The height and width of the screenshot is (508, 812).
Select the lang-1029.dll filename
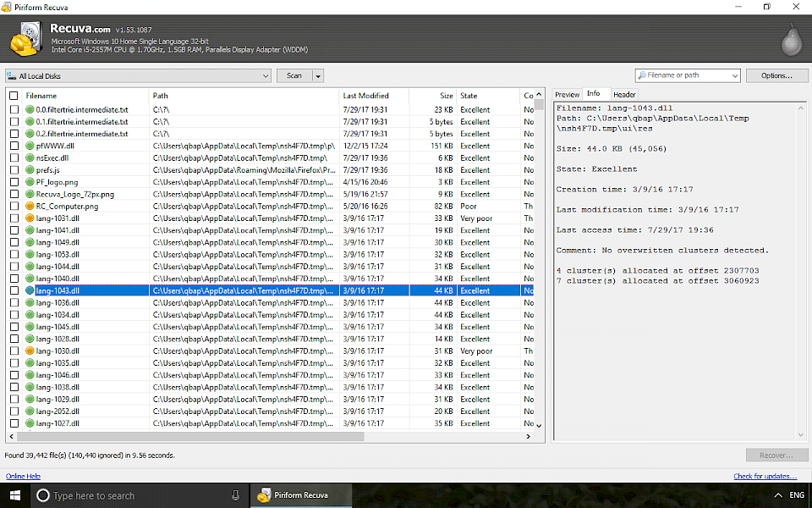tap(58, 399)
